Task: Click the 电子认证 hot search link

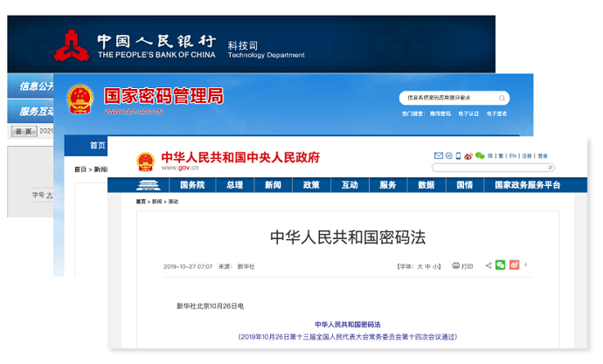Action: [468, 113]
